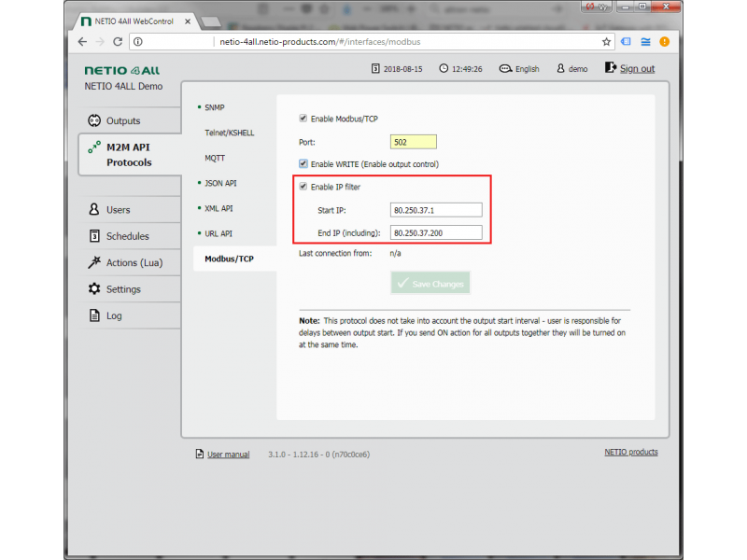
Task: Click the calendar icon beside the date
Action: click(x=375, y=68)
